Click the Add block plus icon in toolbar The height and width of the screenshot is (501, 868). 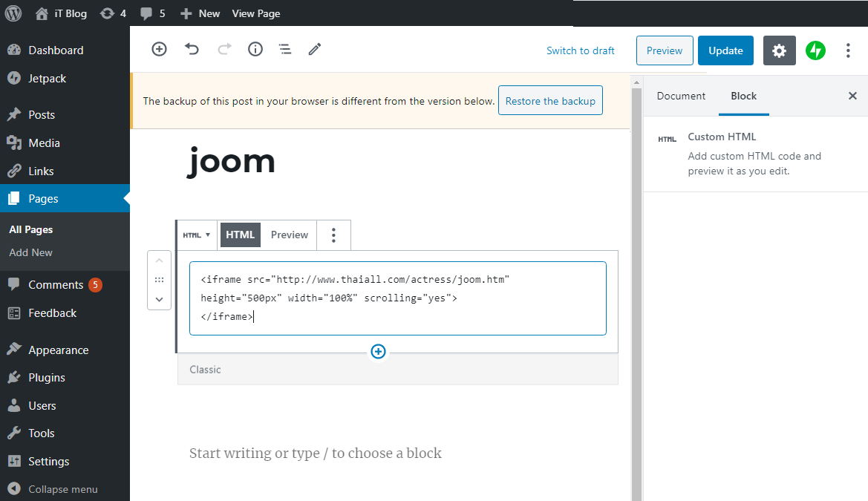(159, 49)
